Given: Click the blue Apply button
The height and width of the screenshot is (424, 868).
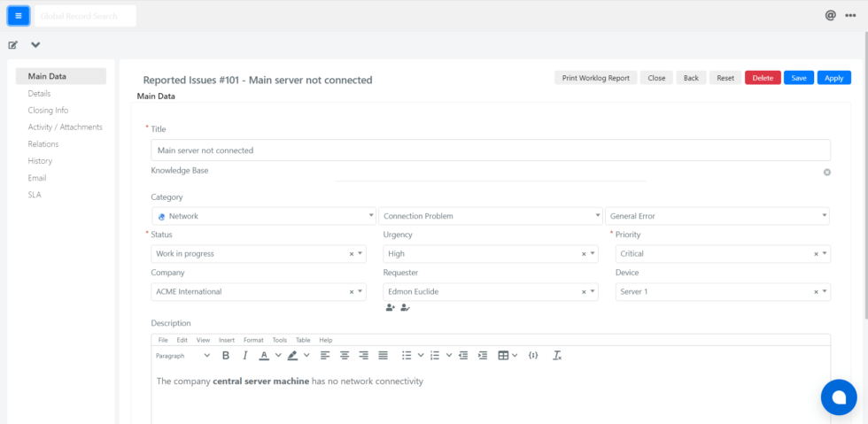Looking at the screenshot, I should [x=833, y=78].
